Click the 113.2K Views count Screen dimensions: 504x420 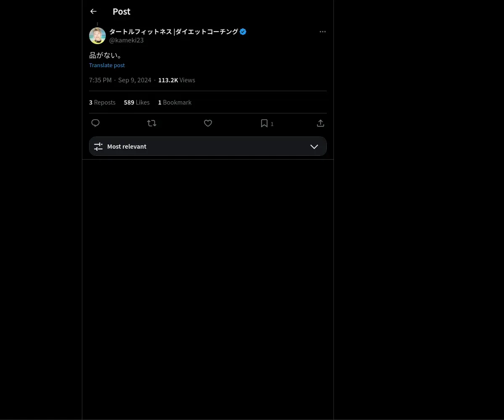tap(176, 80)
